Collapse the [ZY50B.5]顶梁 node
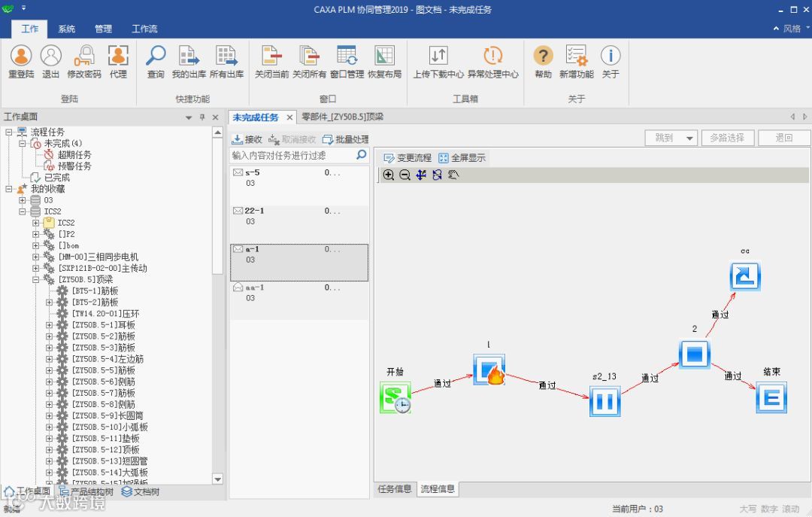The image size is (812, 517). point(36,279)
